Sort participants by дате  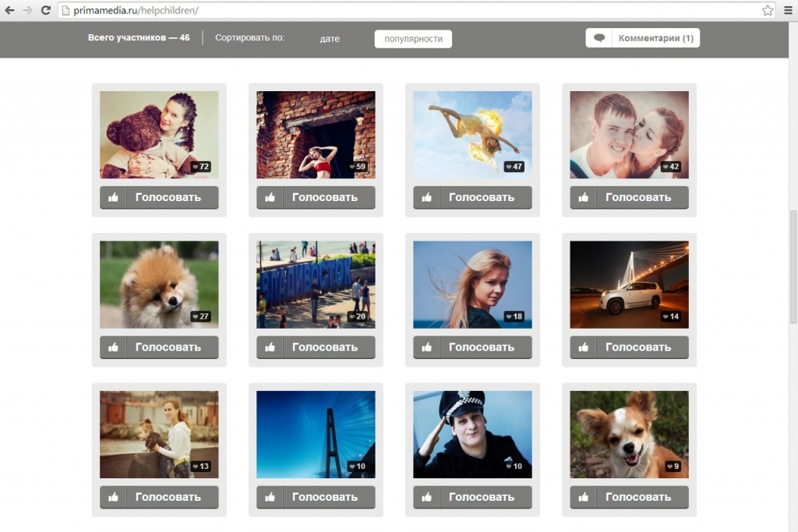click(x=330, y=39)
